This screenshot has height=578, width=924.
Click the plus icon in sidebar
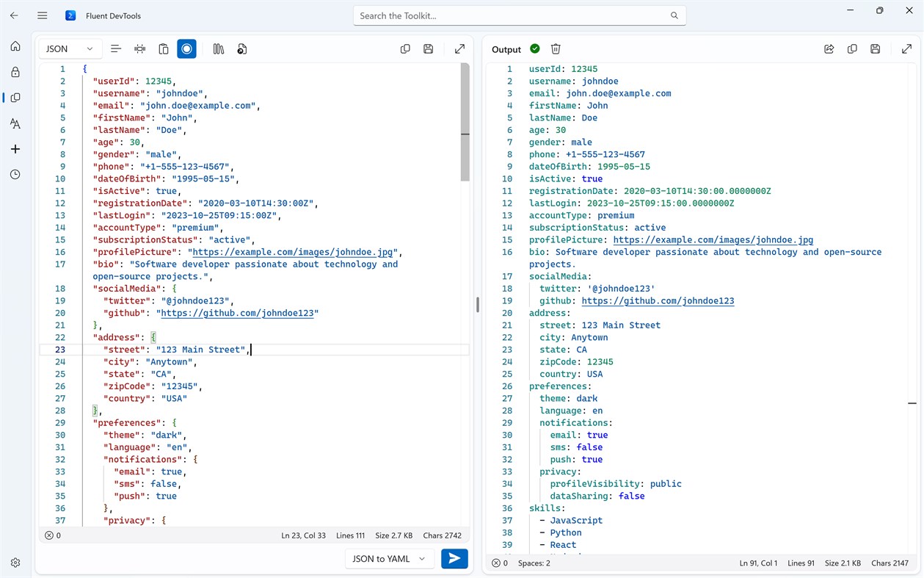(x=15, y=149)
